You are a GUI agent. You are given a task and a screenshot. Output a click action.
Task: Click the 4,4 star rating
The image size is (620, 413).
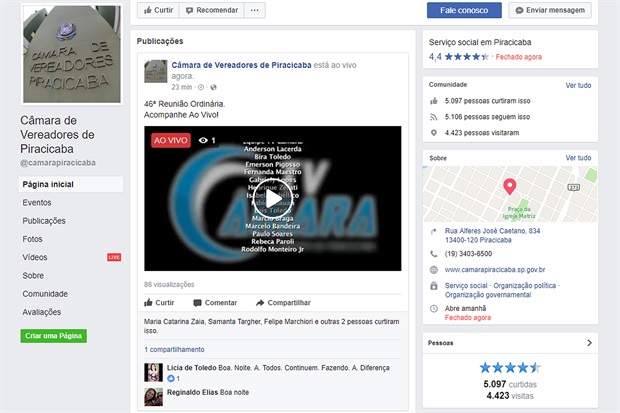[459, 57]
